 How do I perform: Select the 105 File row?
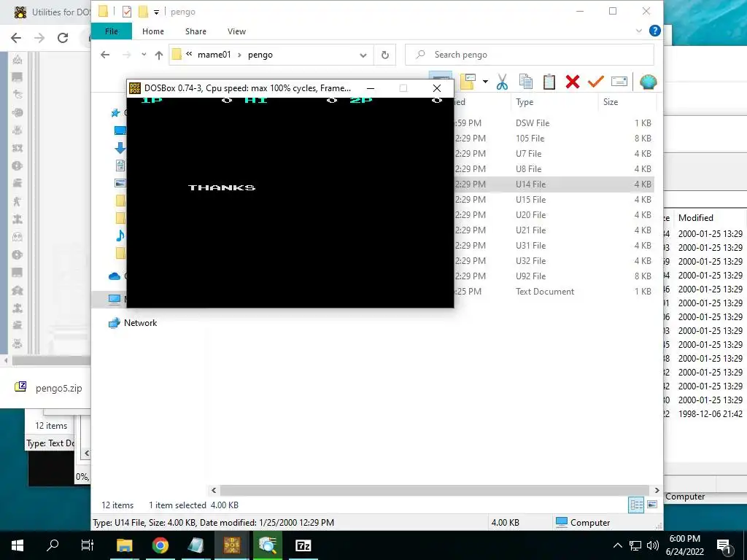553,138
